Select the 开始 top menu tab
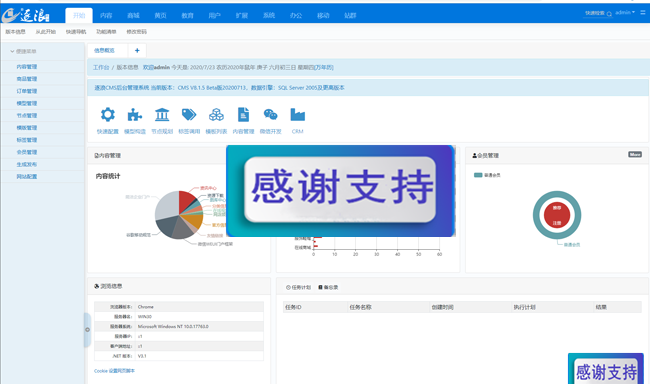 click(79, 15)
